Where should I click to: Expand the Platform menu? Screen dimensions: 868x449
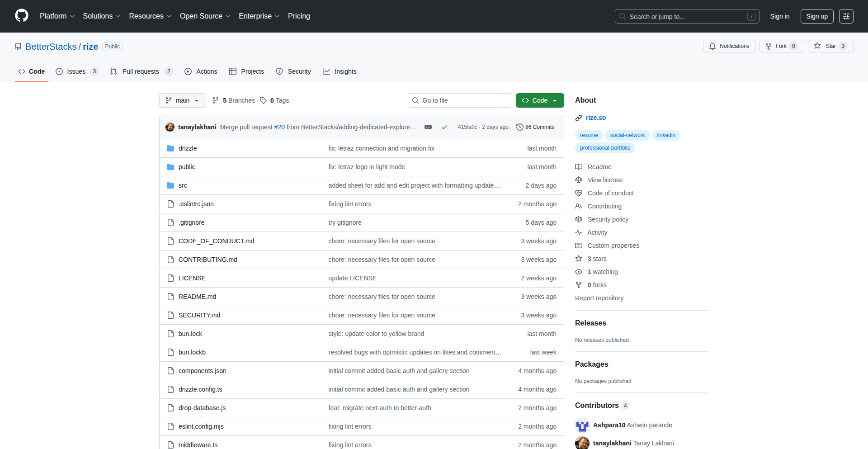(57, 16)
